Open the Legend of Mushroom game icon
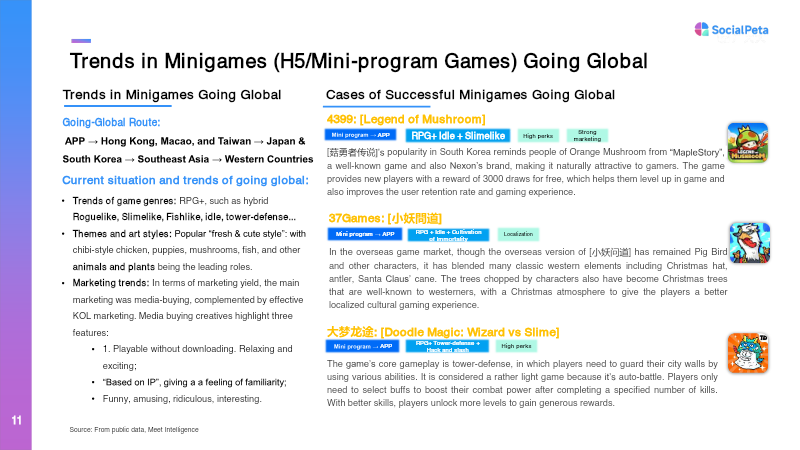The image size is (800, 450). [x=747, y=142]
